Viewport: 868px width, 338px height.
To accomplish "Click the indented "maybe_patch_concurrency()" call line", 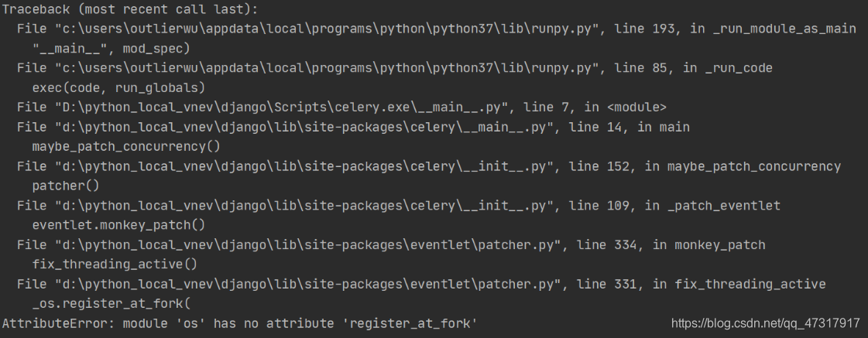I will point(126,147).
